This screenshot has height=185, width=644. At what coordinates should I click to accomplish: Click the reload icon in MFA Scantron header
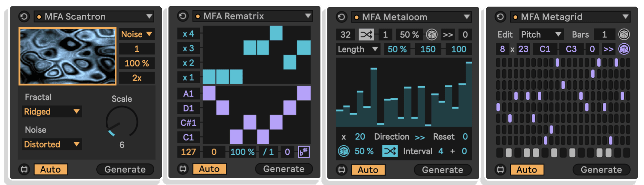coord(24,16)
